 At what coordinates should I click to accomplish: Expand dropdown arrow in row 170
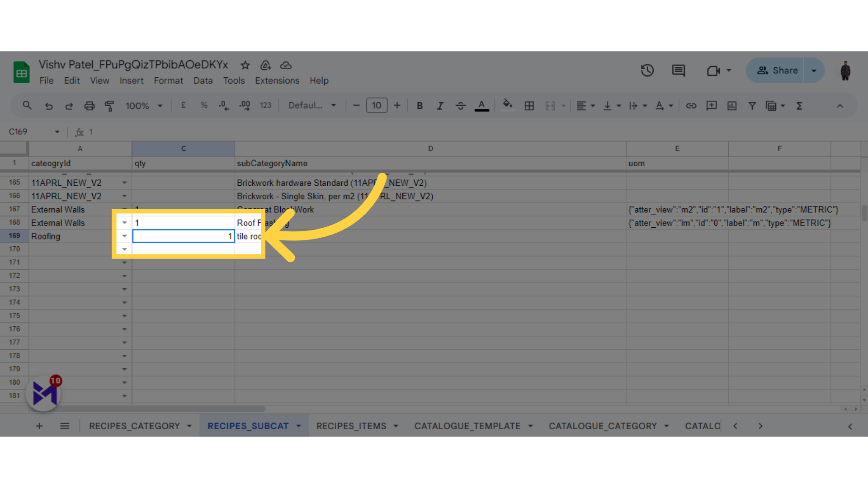point(125,249)
